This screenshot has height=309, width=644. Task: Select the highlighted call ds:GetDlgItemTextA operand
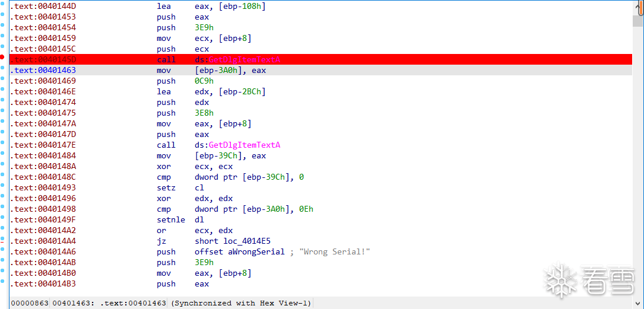click(x=237, y=60)
